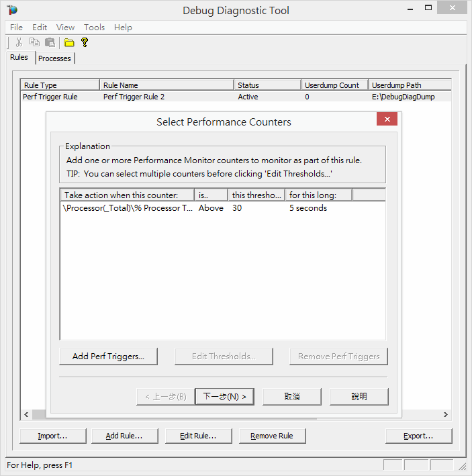Close the Select Performance Counters dialog
Viewport: 472px width, 476px height.
387,120
